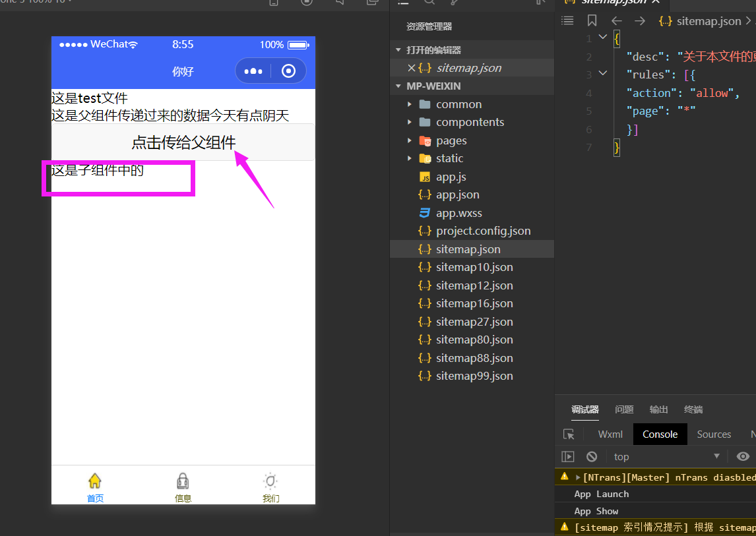Click the "action" key on line 4

(x=651, y=93)
